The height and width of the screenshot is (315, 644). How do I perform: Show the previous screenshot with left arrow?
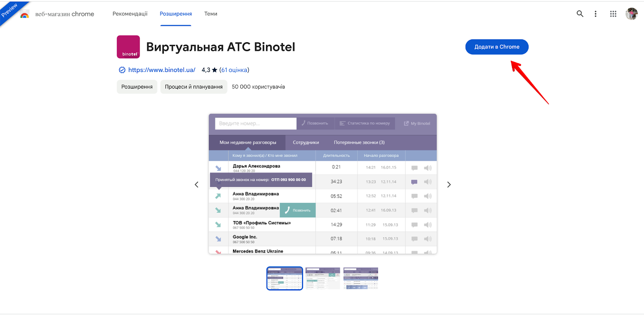(x=196, y=185)
